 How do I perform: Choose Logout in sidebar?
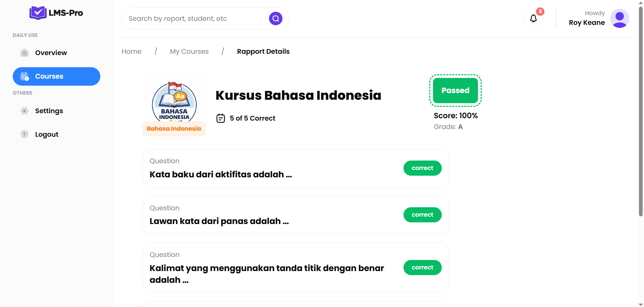tap(56, 134)
